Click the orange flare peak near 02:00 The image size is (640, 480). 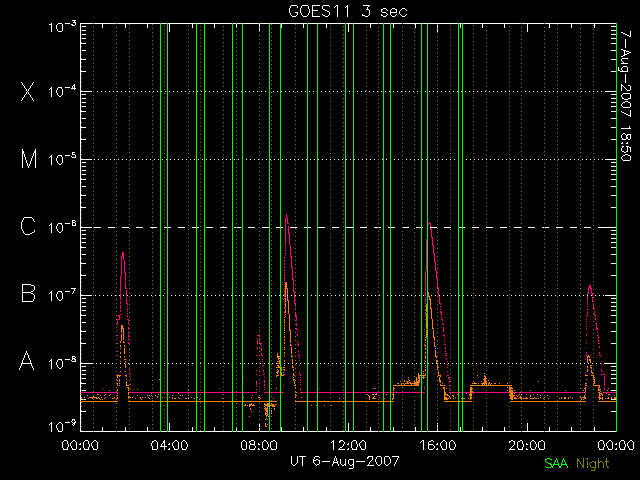click(x=122, y=327)
